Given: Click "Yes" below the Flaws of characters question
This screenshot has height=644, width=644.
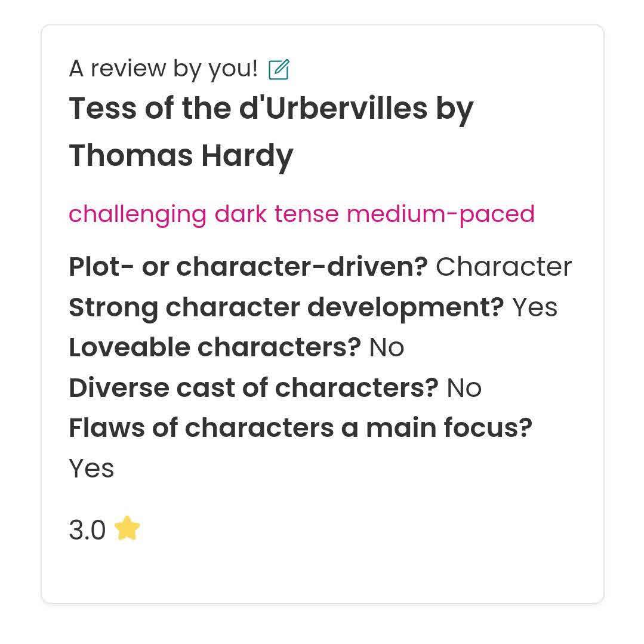Looking at the screenshot, I should 91,469.
